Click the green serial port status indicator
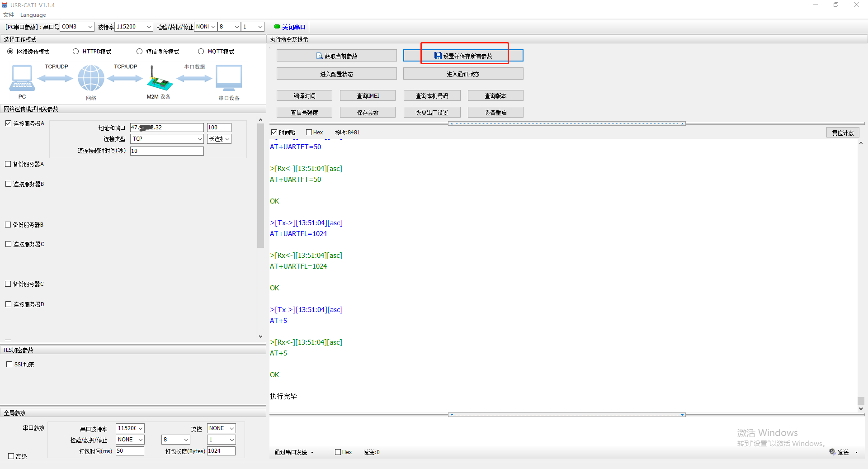 [x=277, y=27]
